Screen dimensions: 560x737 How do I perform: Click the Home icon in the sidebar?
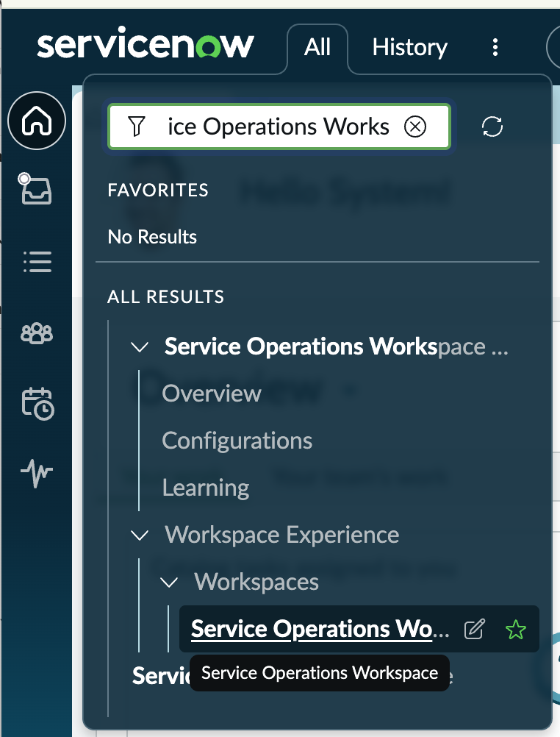pyautogui.click(x=37, y=121)
